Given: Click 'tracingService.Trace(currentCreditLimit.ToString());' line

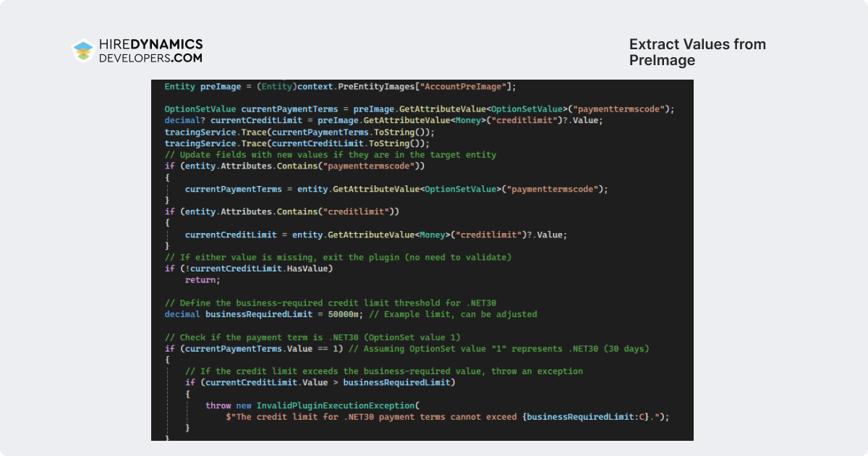Looking at the screenshot, I should [x=297, y=143].
